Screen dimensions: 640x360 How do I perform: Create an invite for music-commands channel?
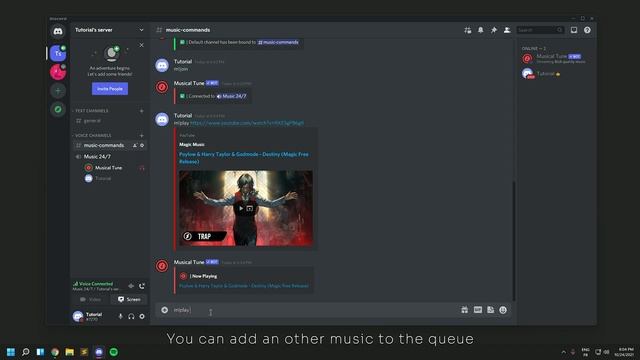[x=135, y=145]
